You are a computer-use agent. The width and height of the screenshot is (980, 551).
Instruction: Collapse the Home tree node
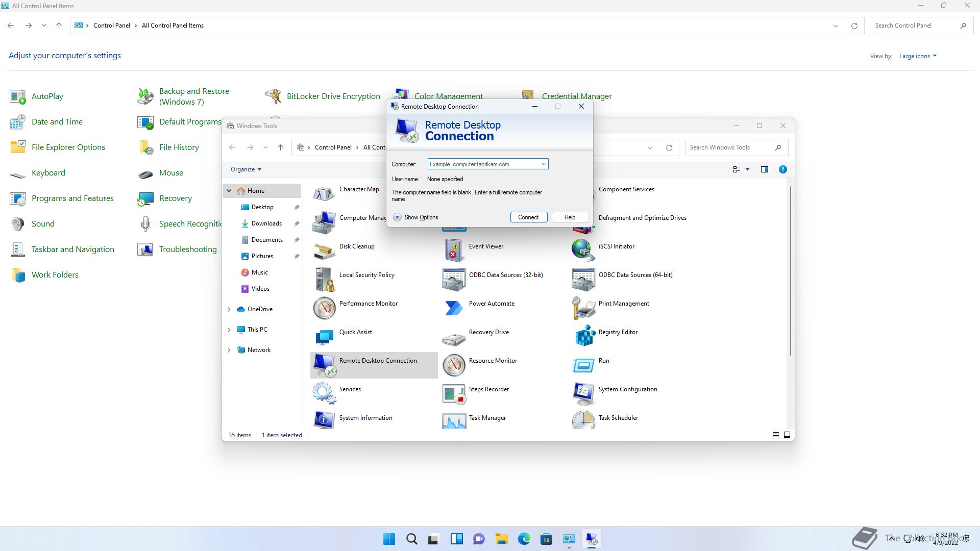(x=229, y=191)
